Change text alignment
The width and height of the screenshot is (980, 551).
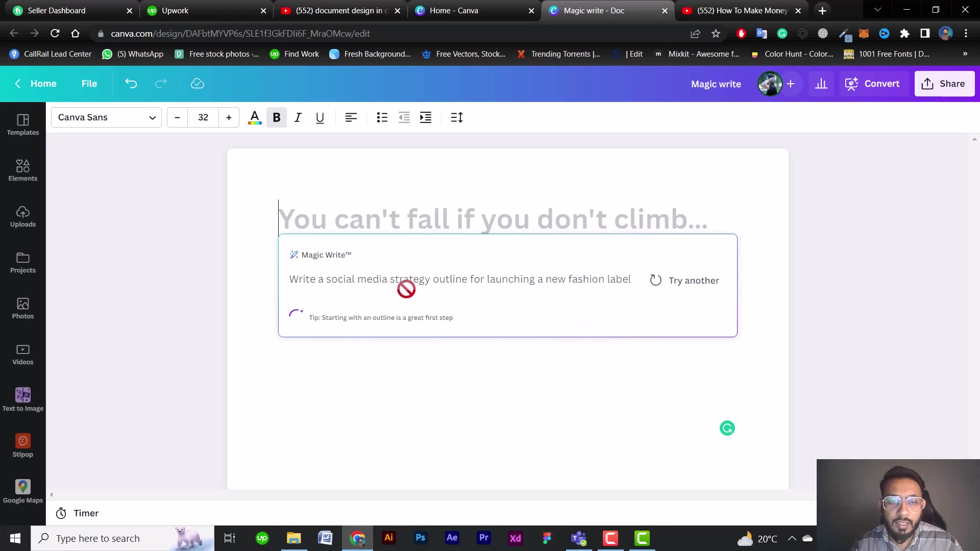coord(351,118)
